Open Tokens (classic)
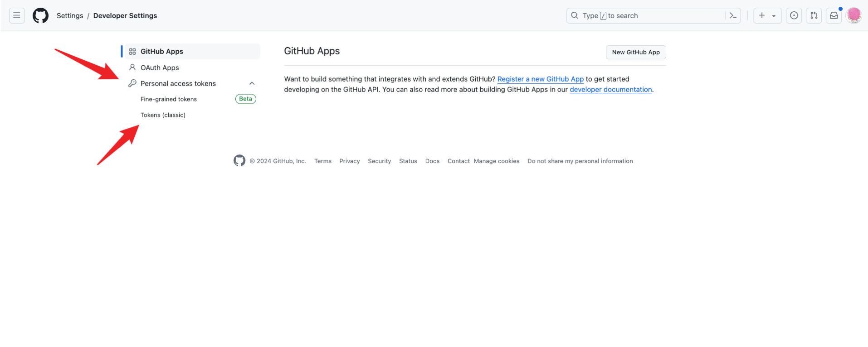 pyautogui.click(x=163, y=115)
